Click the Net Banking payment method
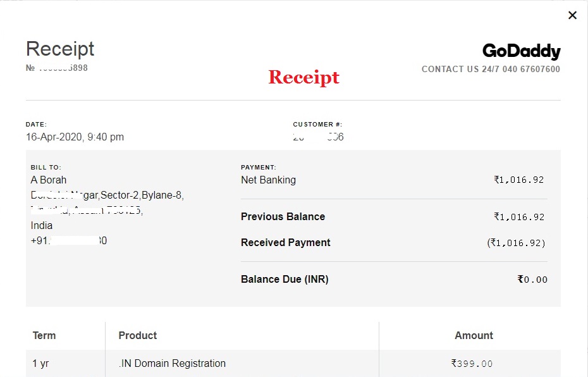The image size is (588, 377). coord(268,180)
